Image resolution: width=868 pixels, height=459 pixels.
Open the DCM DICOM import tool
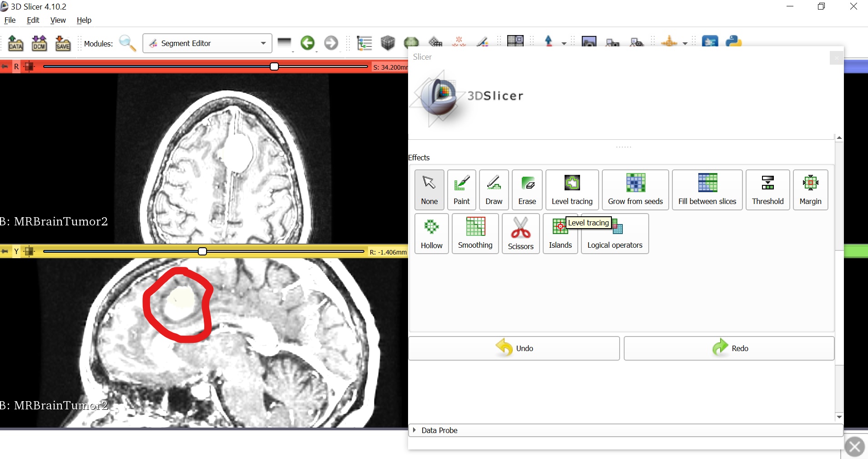pyautogui.click(x=39, y=43)
